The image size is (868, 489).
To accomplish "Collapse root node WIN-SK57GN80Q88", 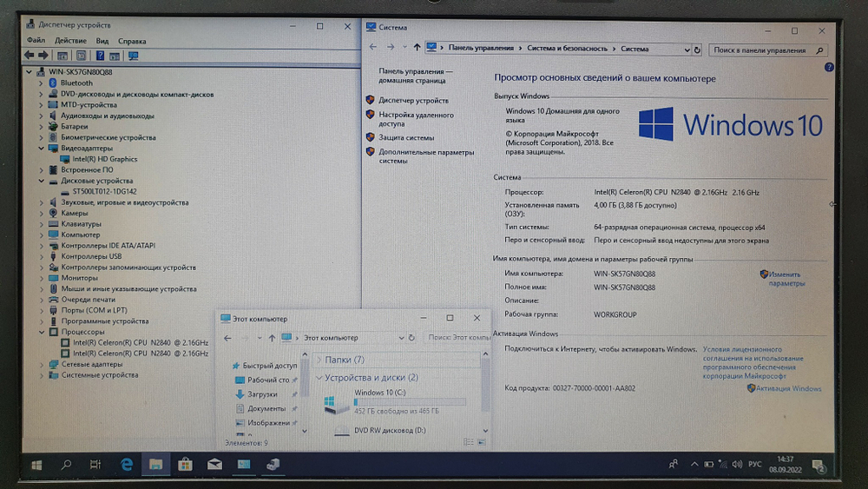I will pos(29,72).
